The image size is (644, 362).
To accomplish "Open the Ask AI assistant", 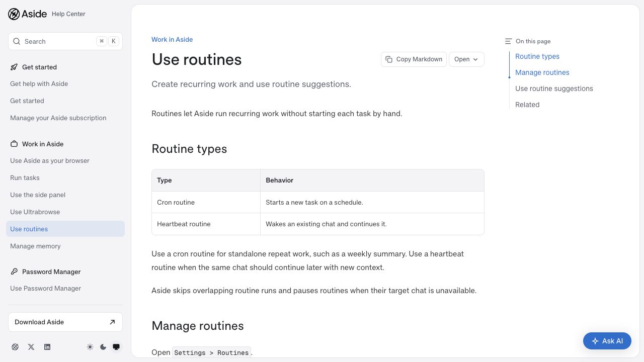I will 607,341.
